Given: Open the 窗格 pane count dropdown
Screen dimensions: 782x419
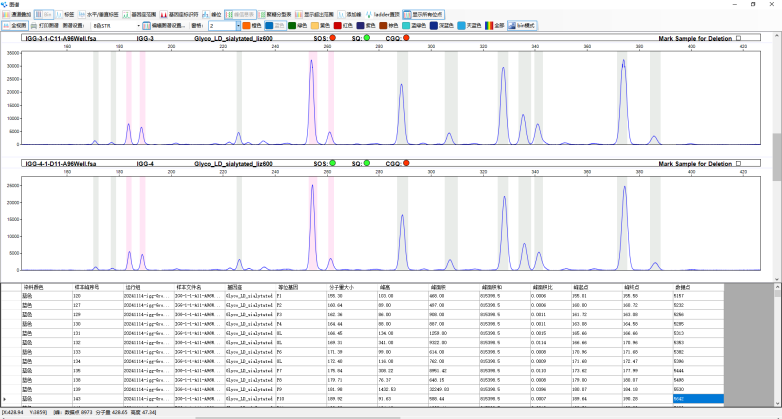Looking at the screenshot, I should point(222,25).
